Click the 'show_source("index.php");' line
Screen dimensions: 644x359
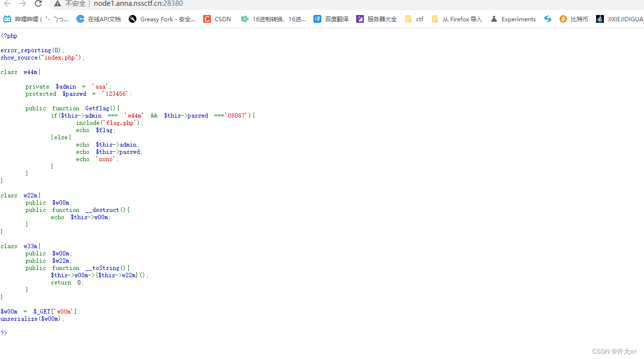[x=43, y=58]
